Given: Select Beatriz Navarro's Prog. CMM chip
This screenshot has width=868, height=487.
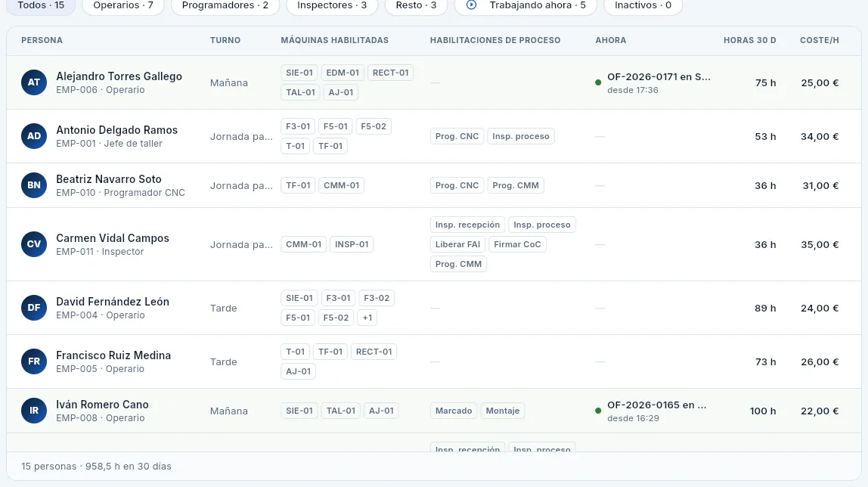Looking at the screenshot, I should pos(516,185).
